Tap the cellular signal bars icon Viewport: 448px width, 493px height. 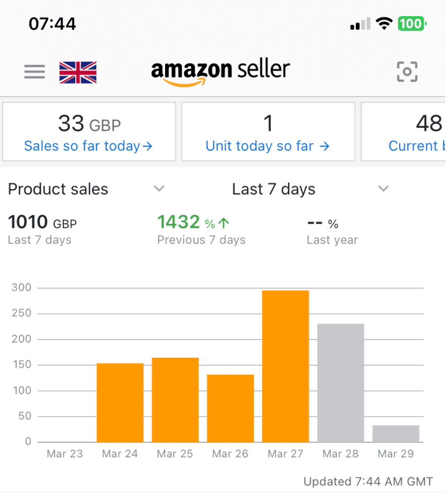360,24
